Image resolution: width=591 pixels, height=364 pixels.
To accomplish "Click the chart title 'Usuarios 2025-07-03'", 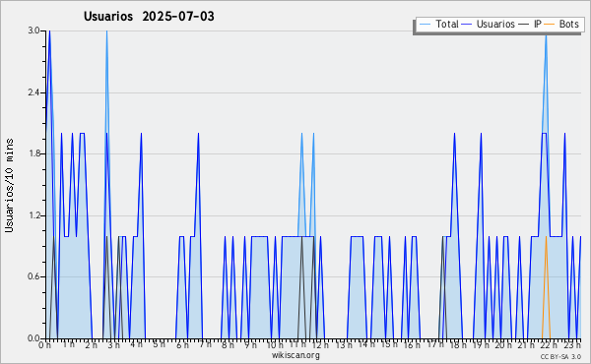I will pyautogui.click(x=149, y=16).
